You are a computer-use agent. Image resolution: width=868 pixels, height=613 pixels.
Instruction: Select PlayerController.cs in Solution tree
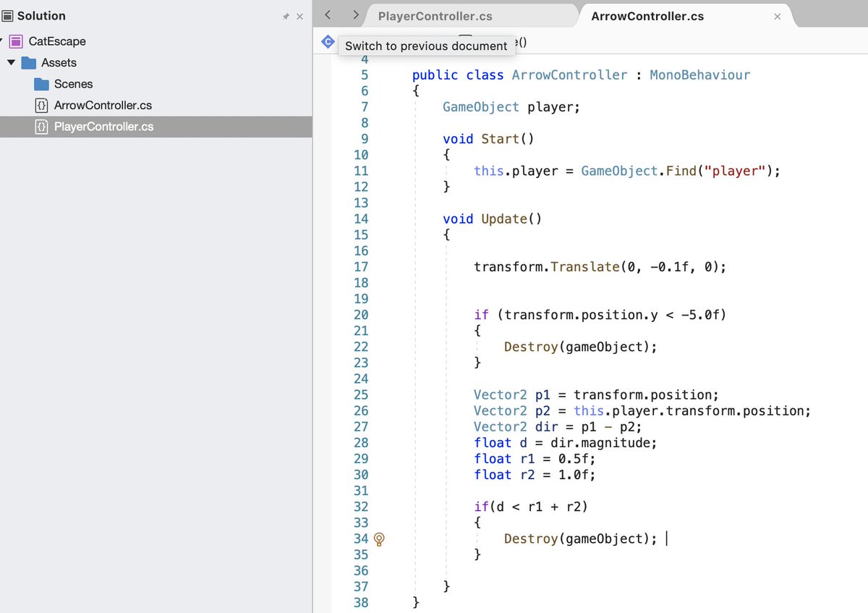click(x=103, y=127)
